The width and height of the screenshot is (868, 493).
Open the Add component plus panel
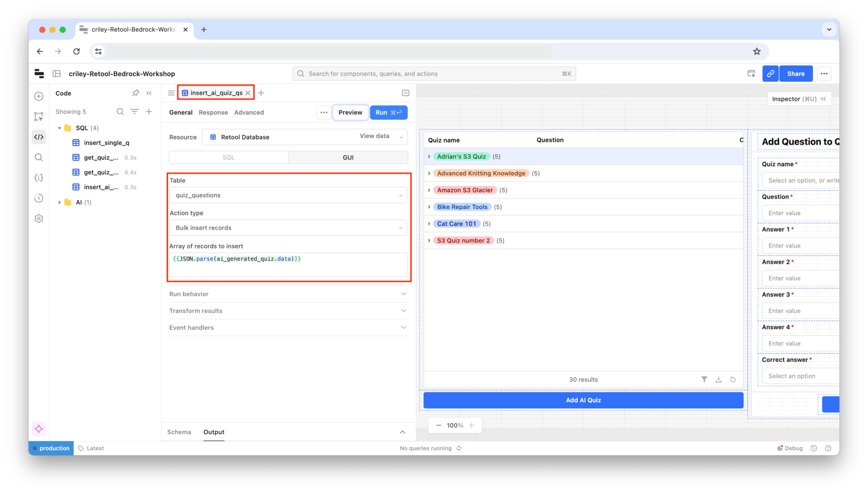(x=39, y=96)
